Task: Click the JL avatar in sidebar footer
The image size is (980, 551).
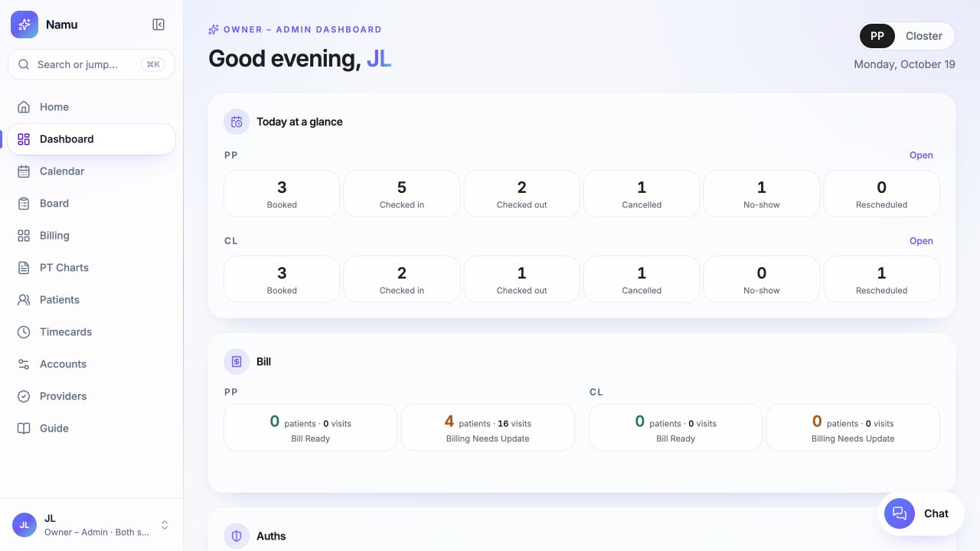Action: click(24, 525)
